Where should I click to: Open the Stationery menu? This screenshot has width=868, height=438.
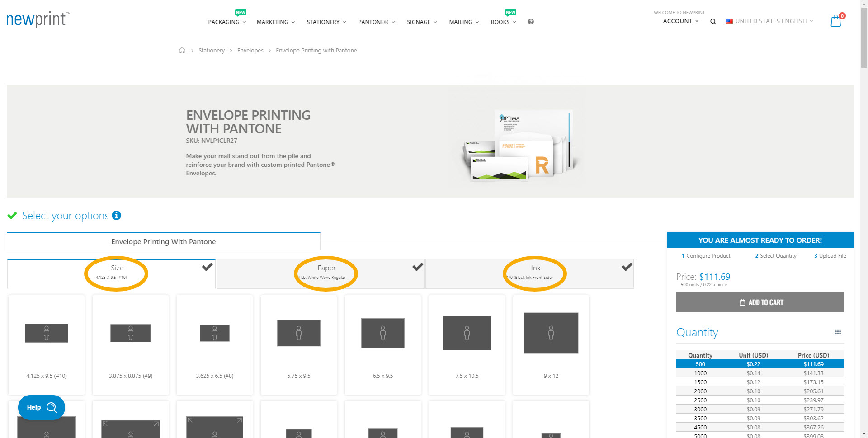coord(326,22)
